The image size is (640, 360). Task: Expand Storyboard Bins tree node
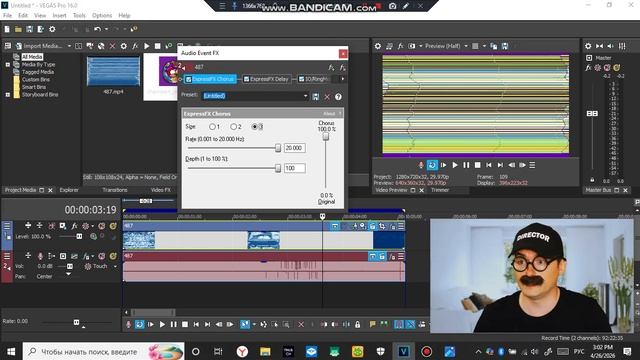click(8, 95)
